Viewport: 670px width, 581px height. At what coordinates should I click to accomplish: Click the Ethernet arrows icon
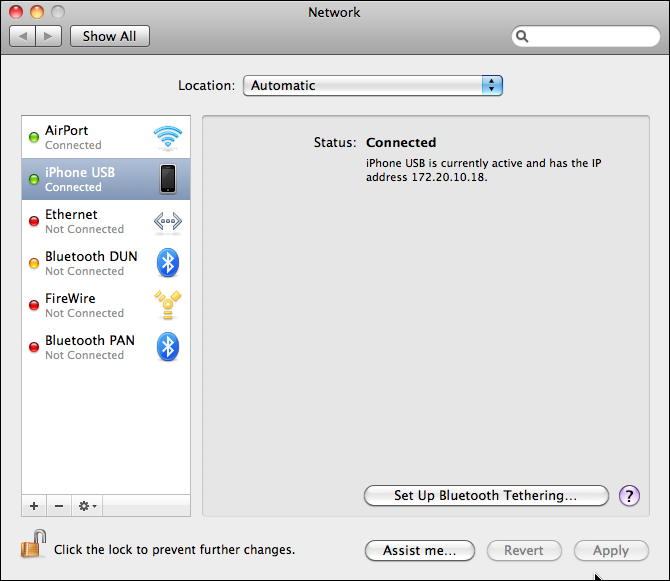click(168, 221)
